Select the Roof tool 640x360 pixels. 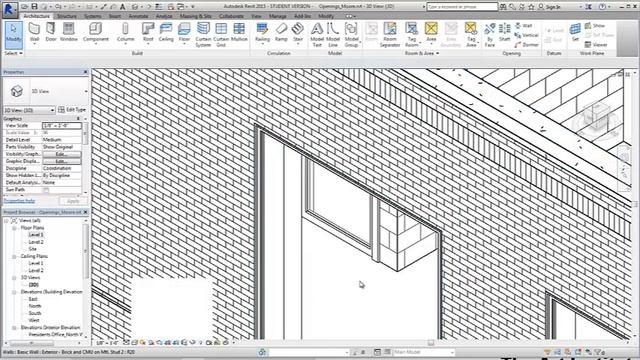[148, 33]
